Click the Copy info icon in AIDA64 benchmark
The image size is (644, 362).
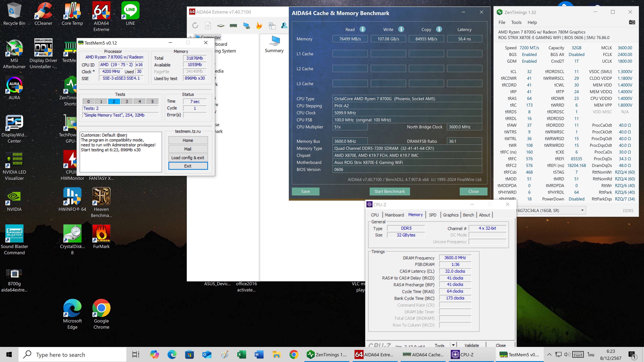pos(439,29)
